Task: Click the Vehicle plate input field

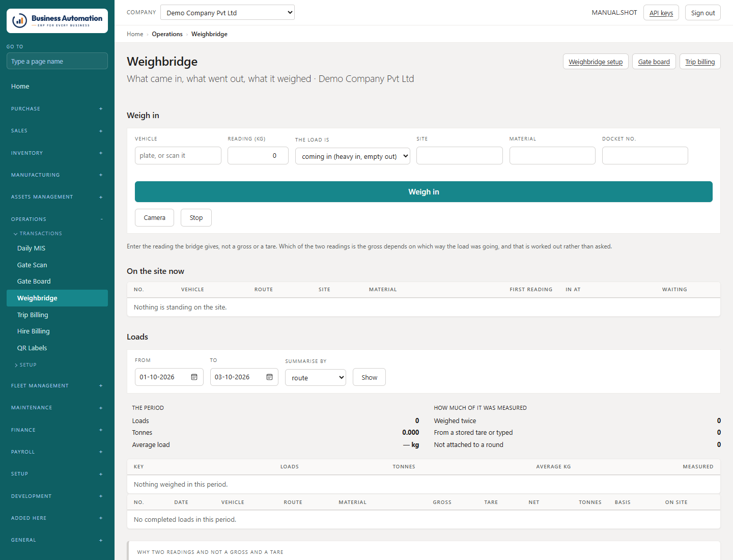Action: pos(178,156)
